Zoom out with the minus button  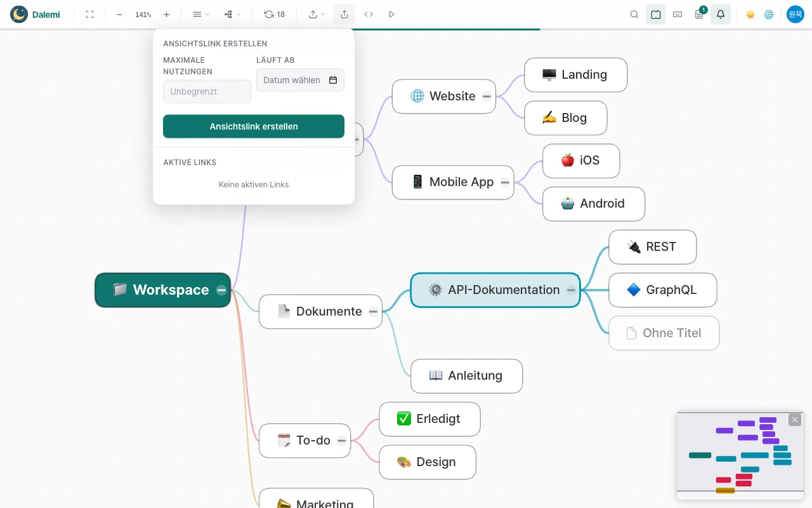pyautogui.click(x=119, y=14)
